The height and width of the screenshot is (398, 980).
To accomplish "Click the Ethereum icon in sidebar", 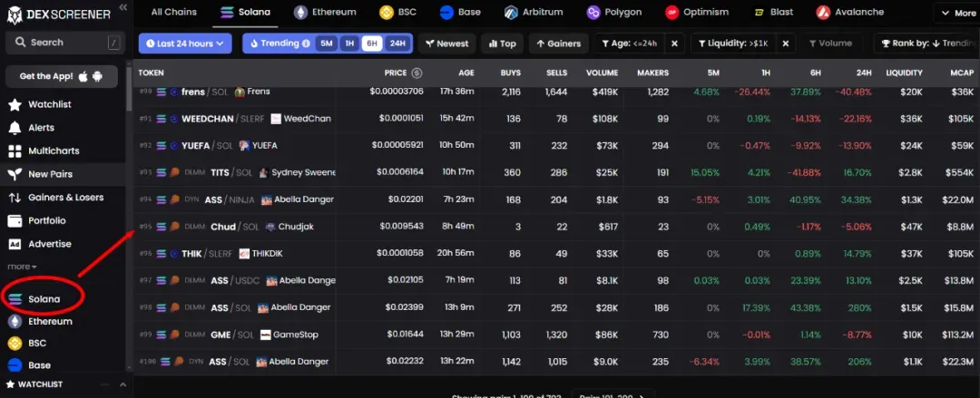I will click(x=15, y=321).
